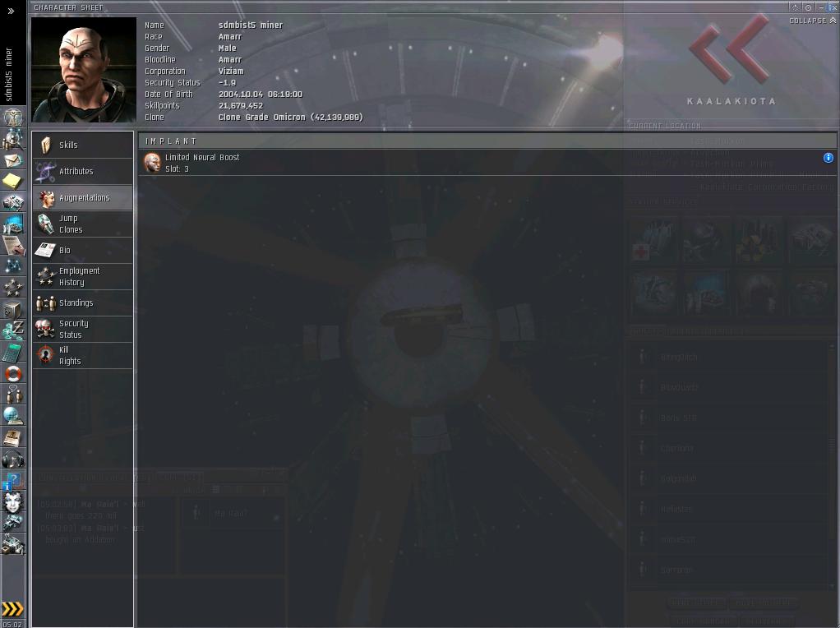
Task: Open the Jump Clones tab
Action: pos(82,224)
